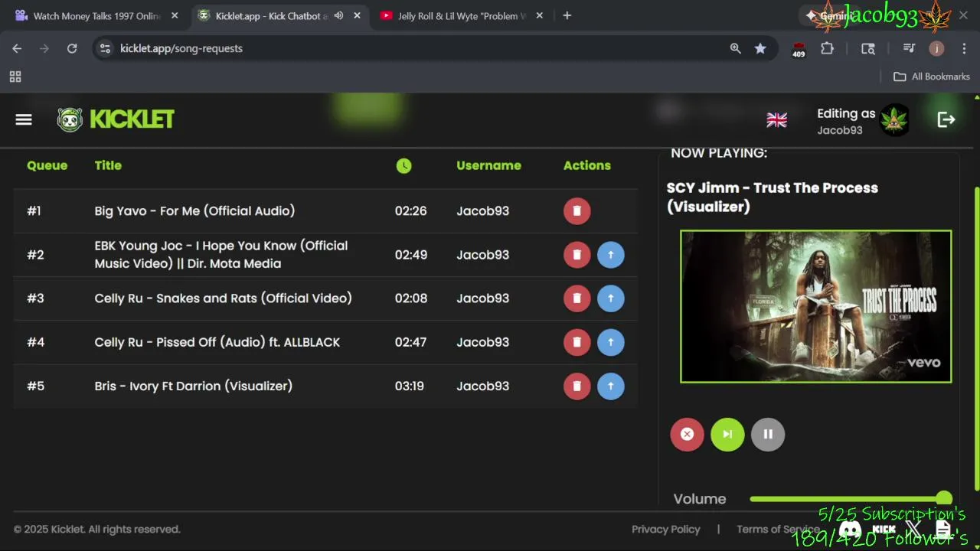The image size is (980, 551).
Task: Click the Trust The Process video thumbnail
Action: pos(816,306)
